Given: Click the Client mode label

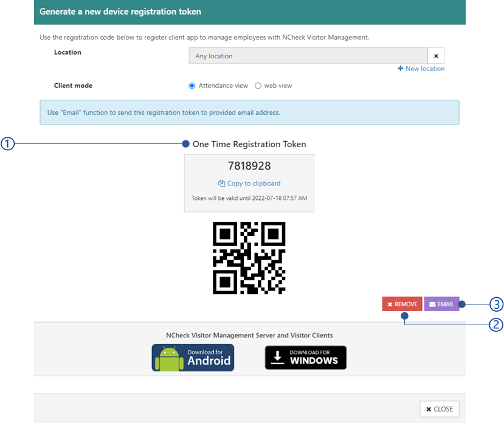Looking at the screenshot, I should pos(74,86).
